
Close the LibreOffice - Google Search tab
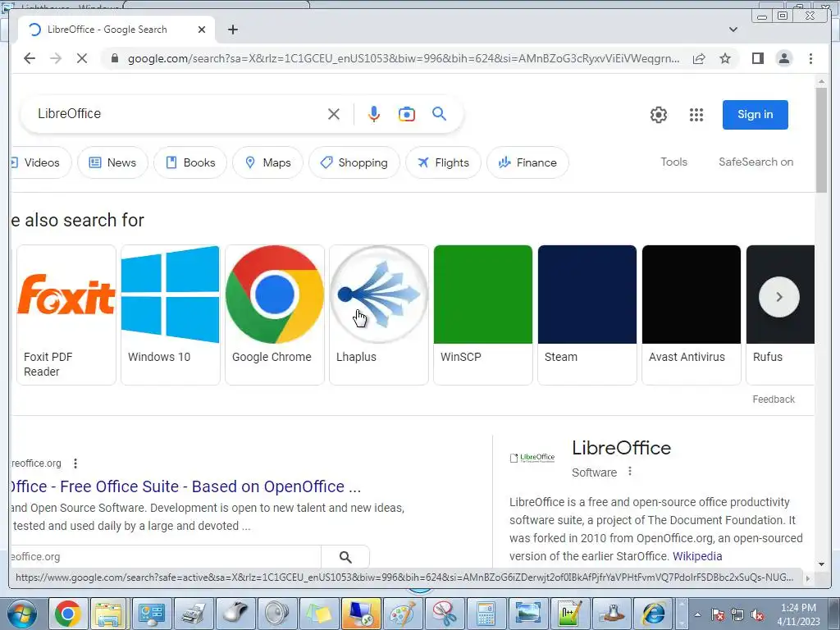(x=202, y=30)
